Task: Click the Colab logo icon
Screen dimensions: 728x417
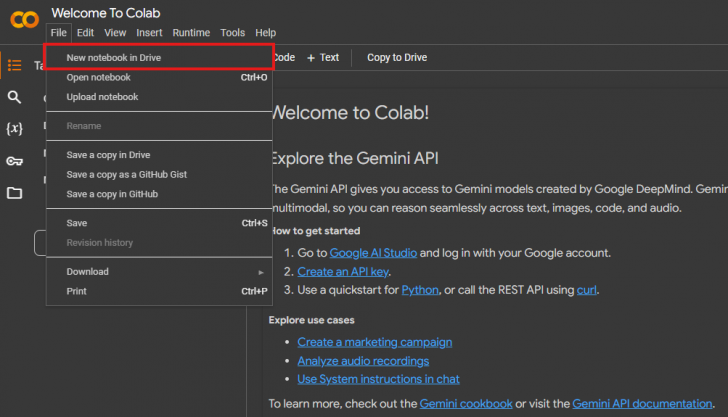Action: point(25,20)
